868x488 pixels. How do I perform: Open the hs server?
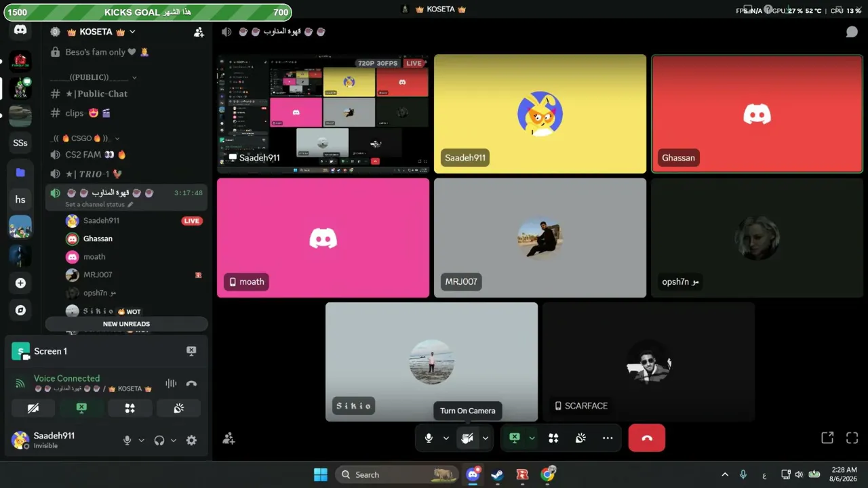tap(20, 199)
